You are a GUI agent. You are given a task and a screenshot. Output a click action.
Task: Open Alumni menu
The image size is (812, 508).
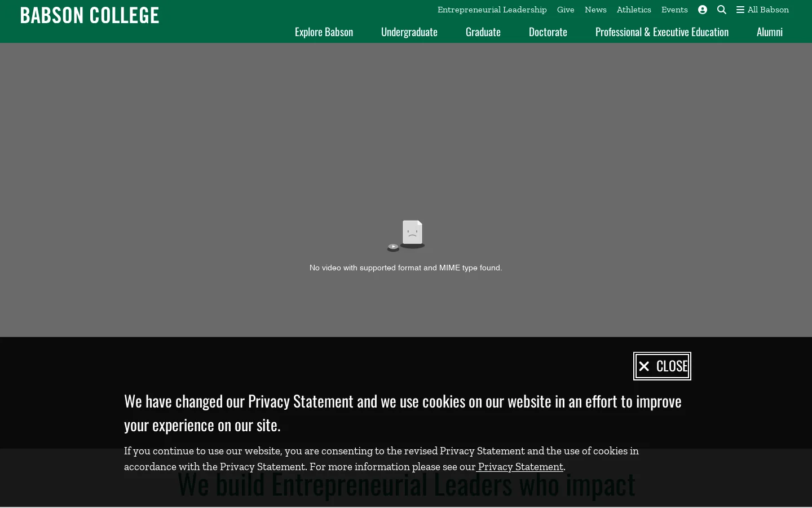click(770, 32)
